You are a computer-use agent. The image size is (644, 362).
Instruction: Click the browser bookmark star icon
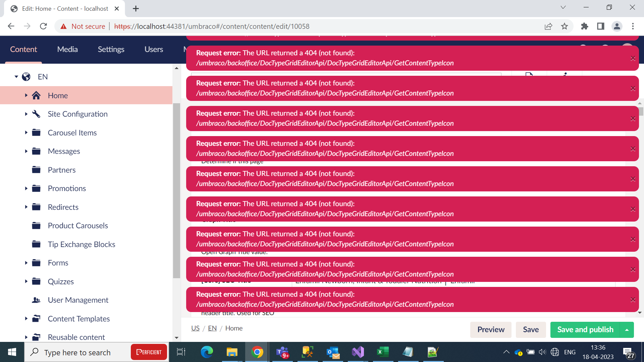click(565, 26)
